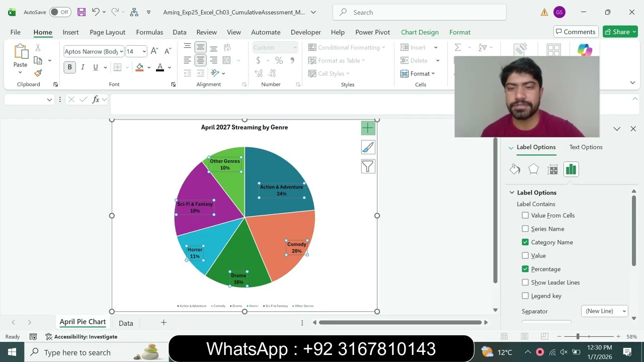The height and width of the screenshot is (362, 644).
Task: Switch to Formulas ribbon tab
Action: point(149,32)
